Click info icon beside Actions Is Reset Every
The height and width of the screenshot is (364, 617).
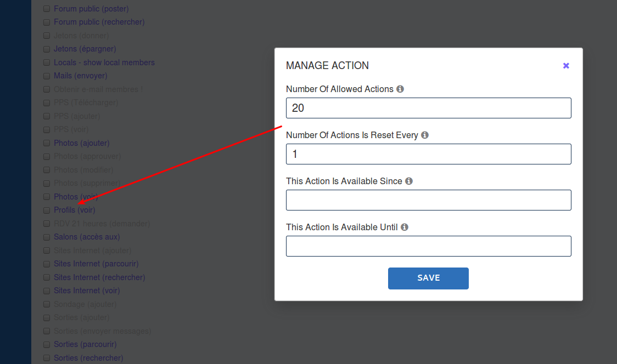click(x=425, y=135)
